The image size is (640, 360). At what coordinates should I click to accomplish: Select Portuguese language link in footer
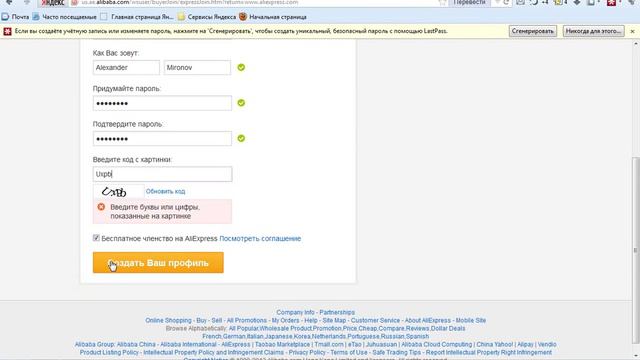[363, 337]
